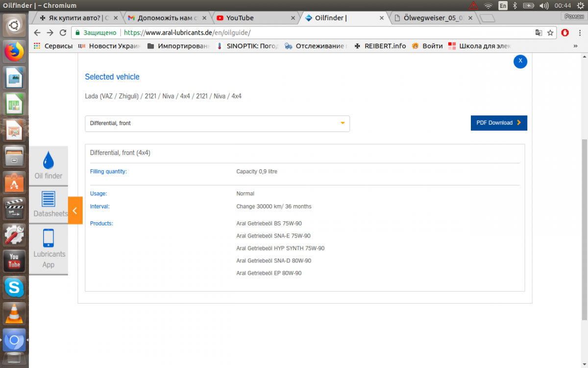588x368 pixels.
Task: Click the PDF Download button
Action: (499, 123)
